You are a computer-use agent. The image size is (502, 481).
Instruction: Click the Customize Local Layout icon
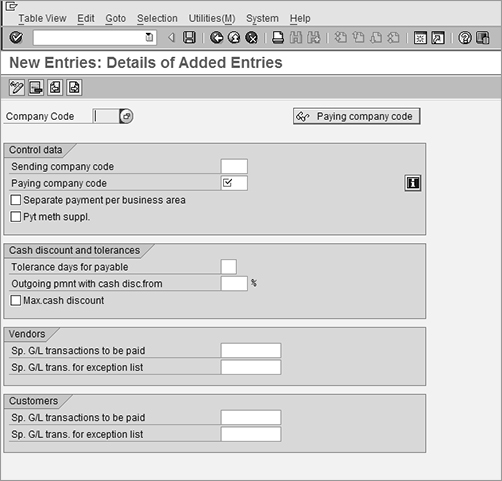[482, 38]
